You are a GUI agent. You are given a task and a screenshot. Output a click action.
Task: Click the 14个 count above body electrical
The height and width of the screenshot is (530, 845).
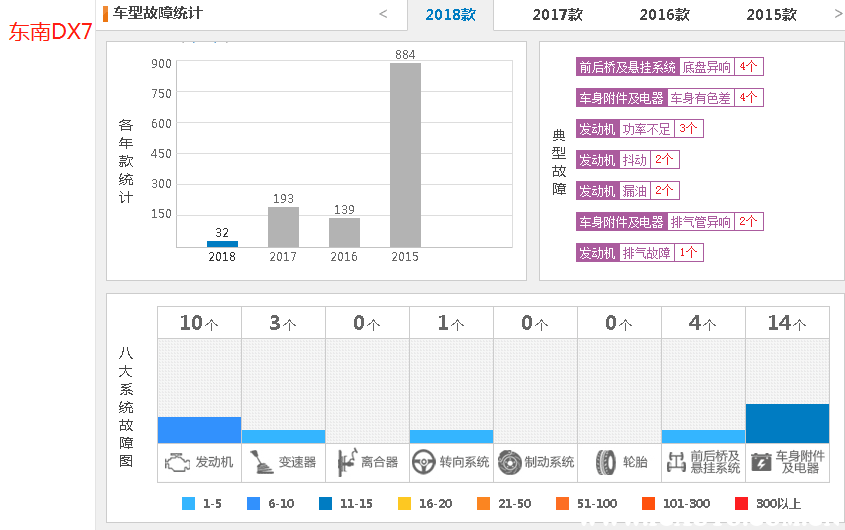[787, 323]
